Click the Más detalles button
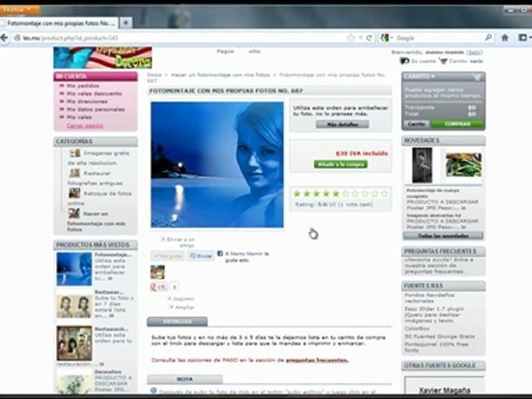The image size is (532, 399). (x=342, y=125)
